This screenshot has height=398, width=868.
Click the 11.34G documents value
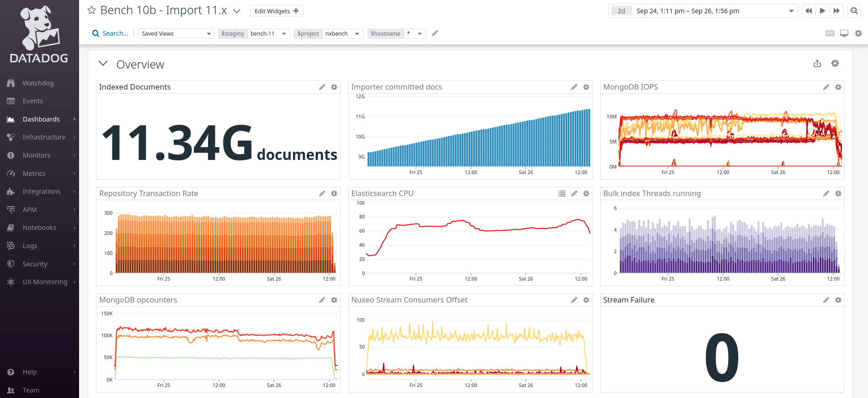pos(219,143)
